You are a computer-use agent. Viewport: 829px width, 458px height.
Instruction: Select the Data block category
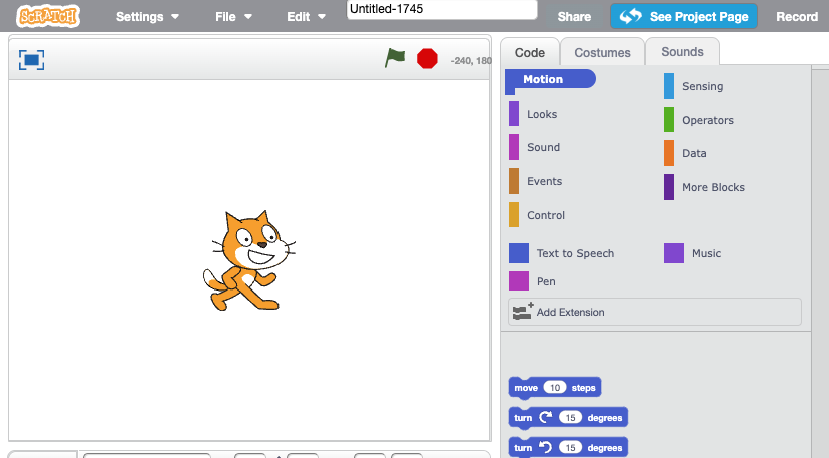point(685,153)
